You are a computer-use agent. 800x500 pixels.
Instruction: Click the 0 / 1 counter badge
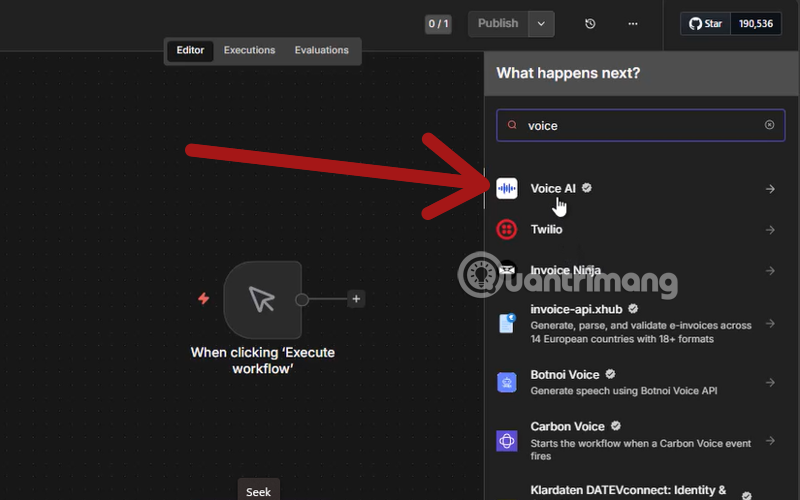click(438, 23)
